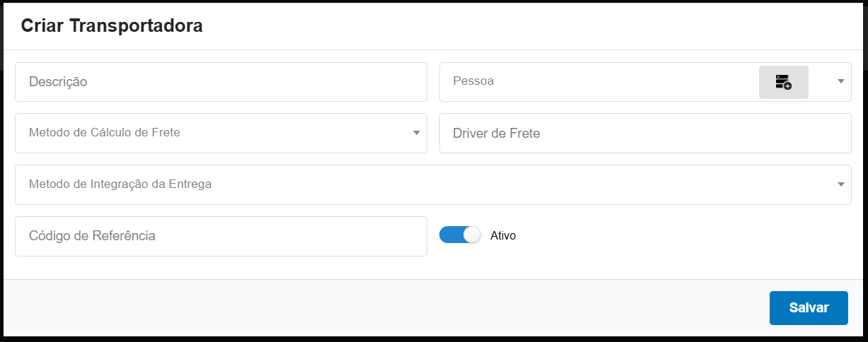Click the white knob of the Ativo switch

pyautogui.click(x=472, y=235)
